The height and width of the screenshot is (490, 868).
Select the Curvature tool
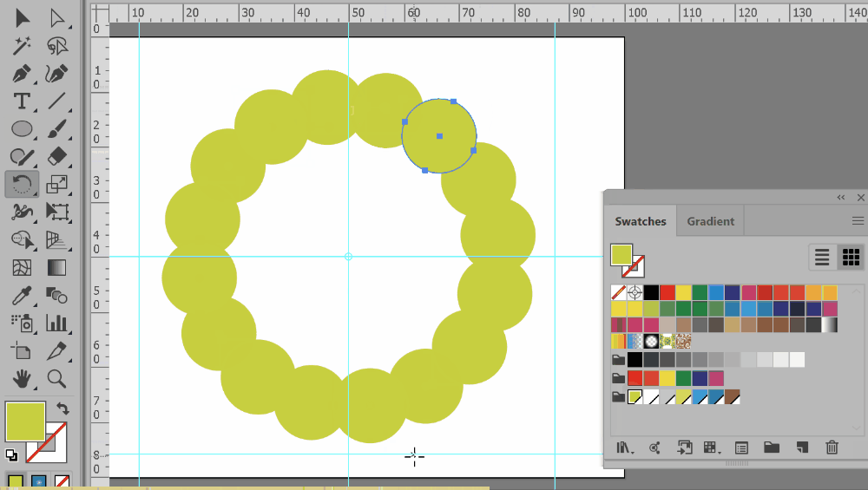56,74
